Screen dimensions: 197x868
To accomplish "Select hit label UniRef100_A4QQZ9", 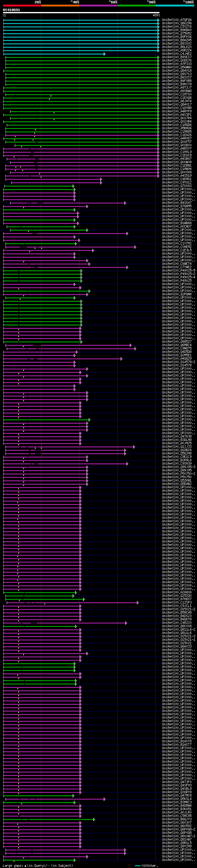I will click(177, 358).
